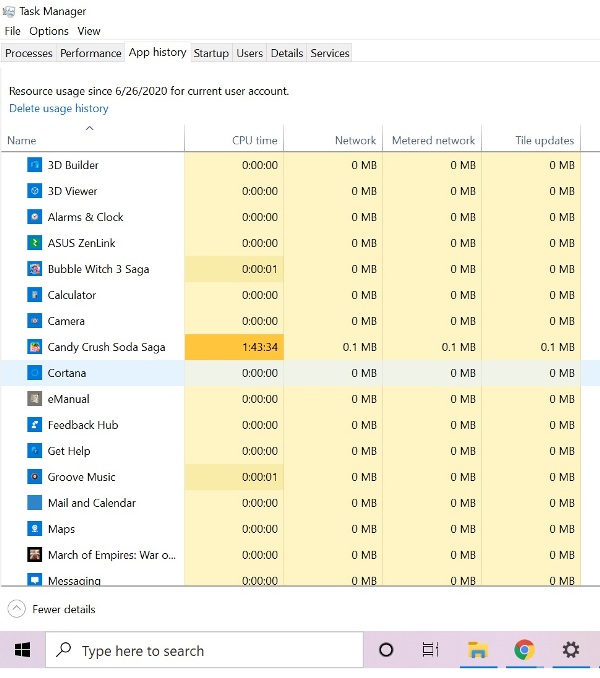The height and width of the screenshot is (678, 600).
Task: Click Candy Crush Network value 0.1 MB
Action: tap(359, 347)
